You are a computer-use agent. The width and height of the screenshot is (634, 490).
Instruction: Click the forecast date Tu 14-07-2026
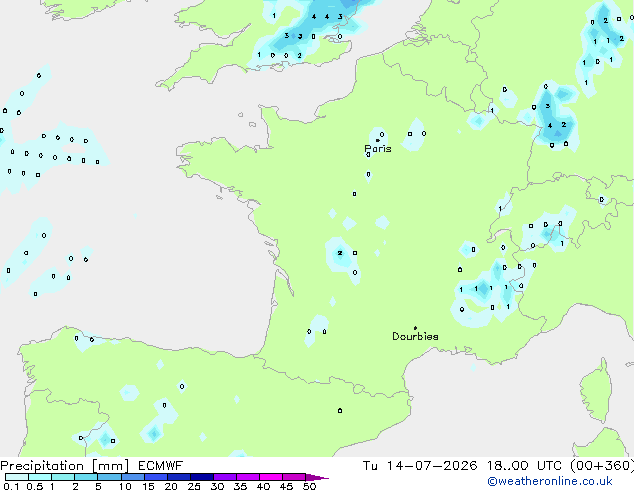pos(420,466)
